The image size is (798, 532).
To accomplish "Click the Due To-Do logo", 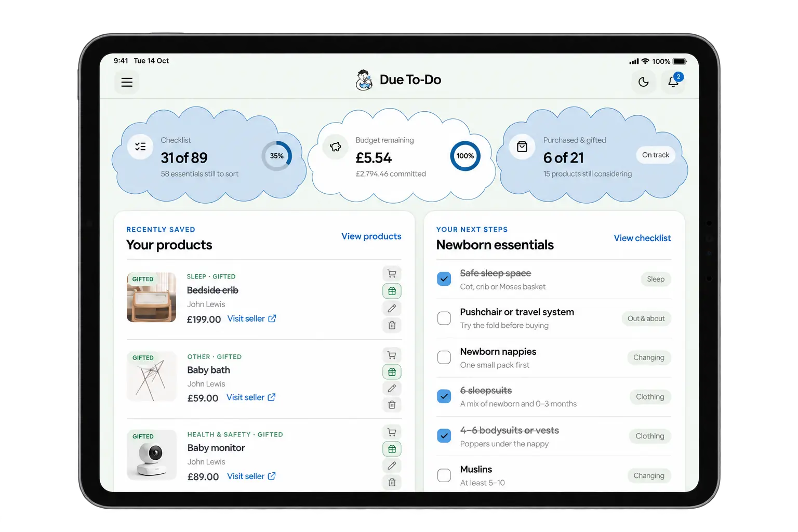I will coord(398,80).
